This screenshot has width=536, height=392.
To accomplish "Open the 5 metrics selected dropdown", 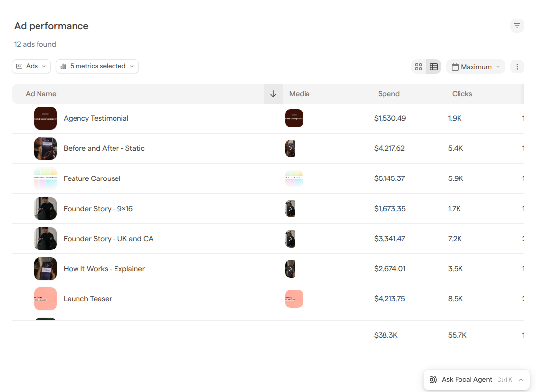I will [97, 66].
